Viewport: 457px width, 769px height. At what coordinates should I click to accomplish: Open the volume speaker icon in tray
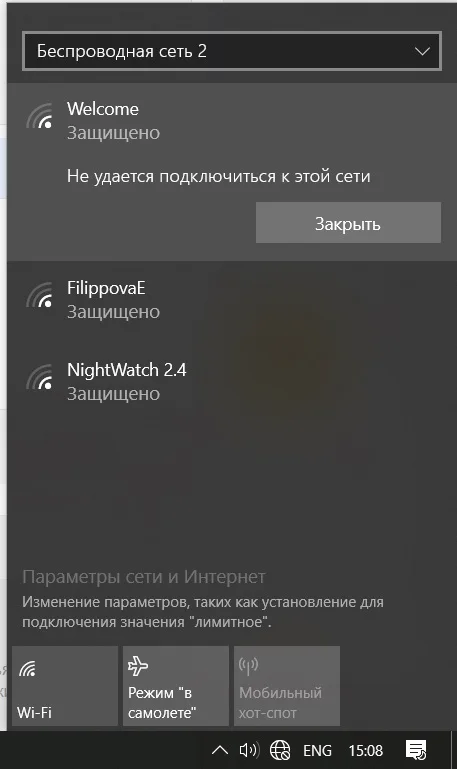249,750
